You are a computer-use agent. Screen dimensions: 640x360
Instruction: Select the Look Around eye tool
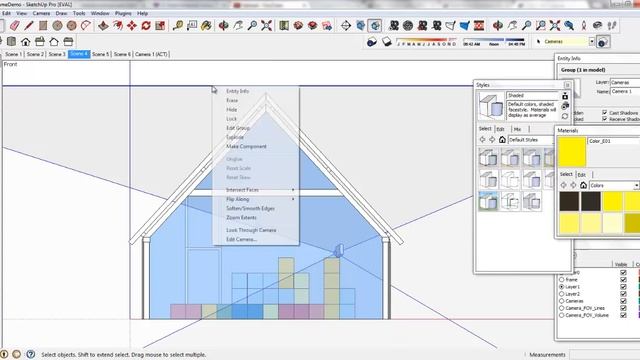point(598,26)
